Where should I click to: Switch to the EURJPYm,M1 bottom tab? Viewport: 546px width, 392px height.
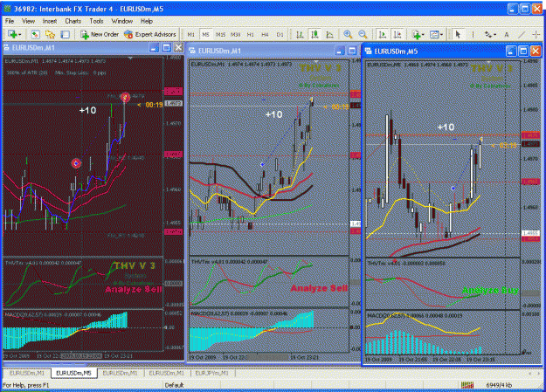(211, 373)
